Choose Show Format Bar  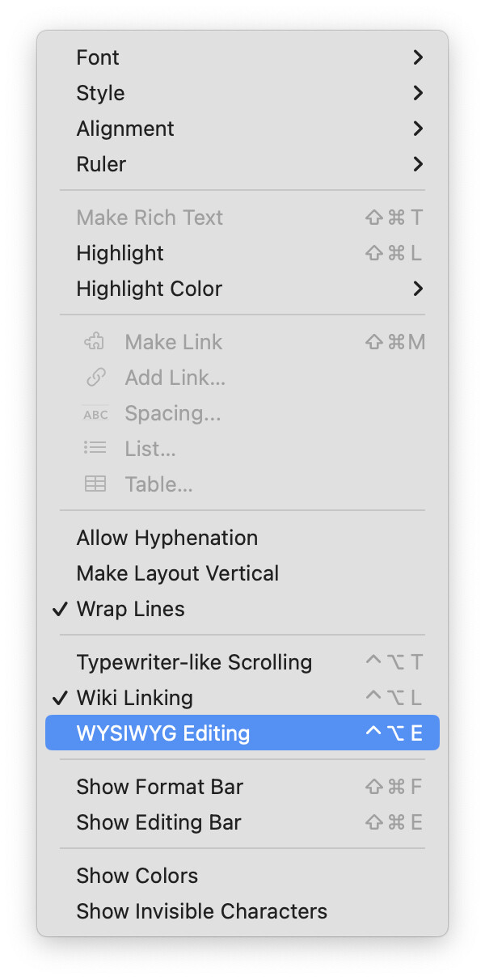(242, 787)
